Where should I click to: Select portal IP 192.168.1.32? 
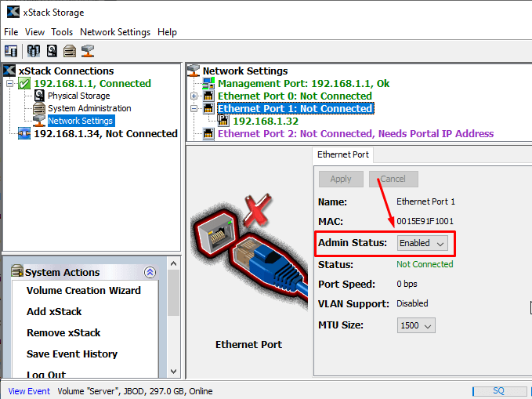pos(266,121)
